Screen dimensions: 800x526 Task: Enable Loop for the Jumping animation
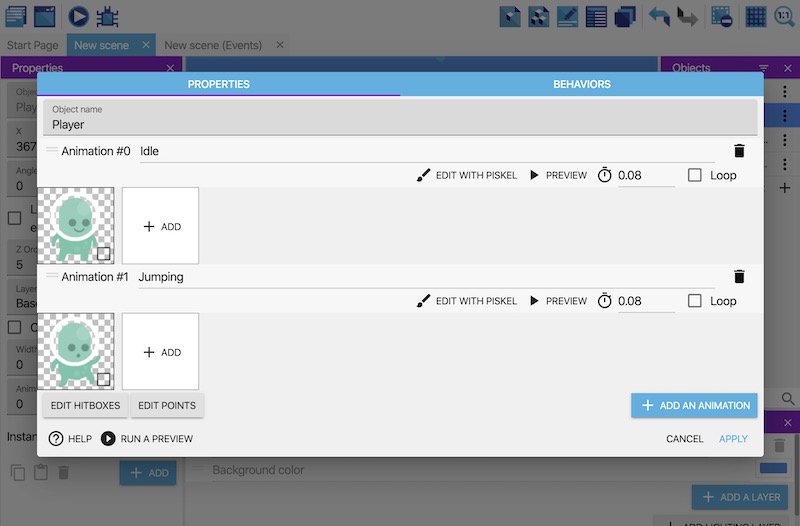coord(695,301)
